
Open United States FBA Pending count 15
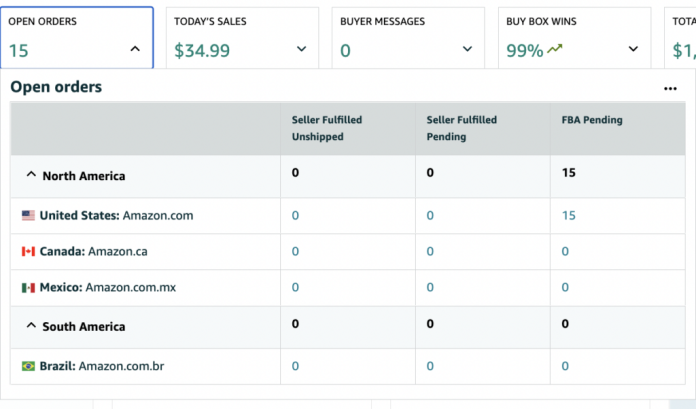(x=569, y=215)
